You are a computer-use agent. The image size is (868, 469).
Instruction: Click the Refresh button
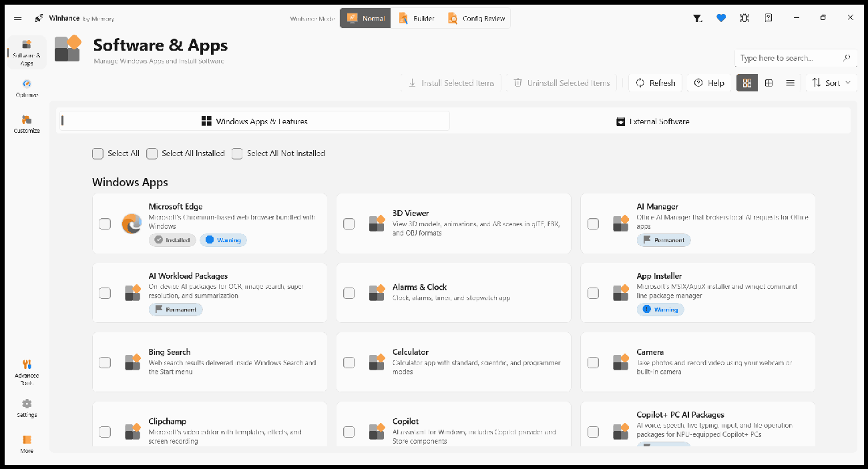click(656, 83)
